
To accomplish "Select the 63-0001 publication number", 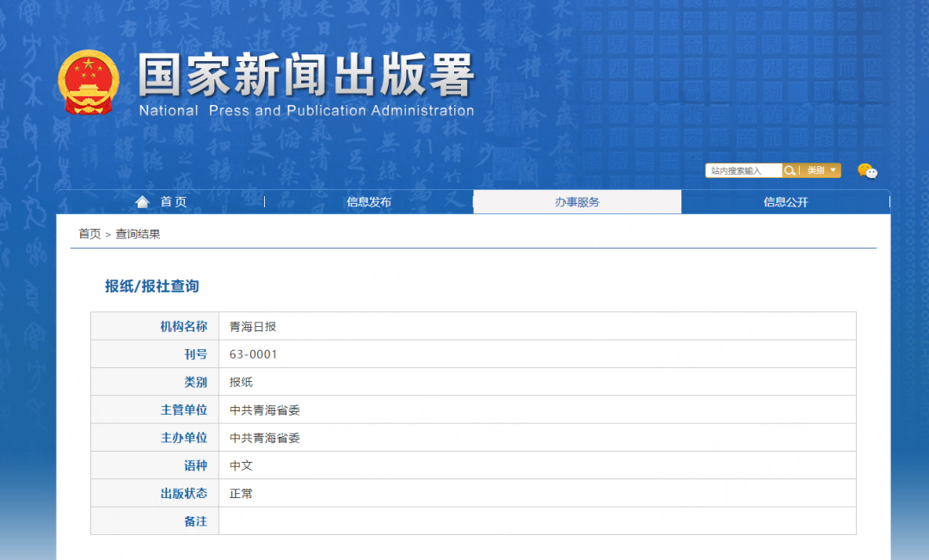I will 253,354.
